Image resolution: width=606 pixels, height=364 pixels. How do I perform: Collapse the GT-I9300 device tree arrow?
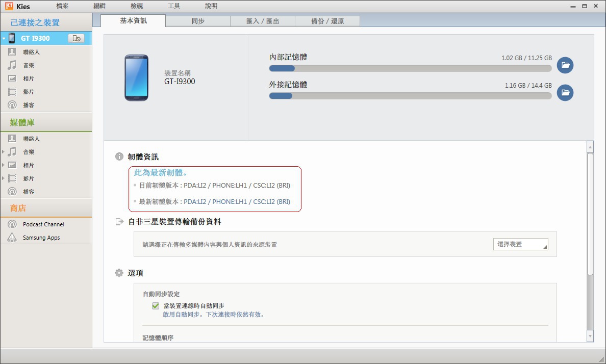(4, 38)
